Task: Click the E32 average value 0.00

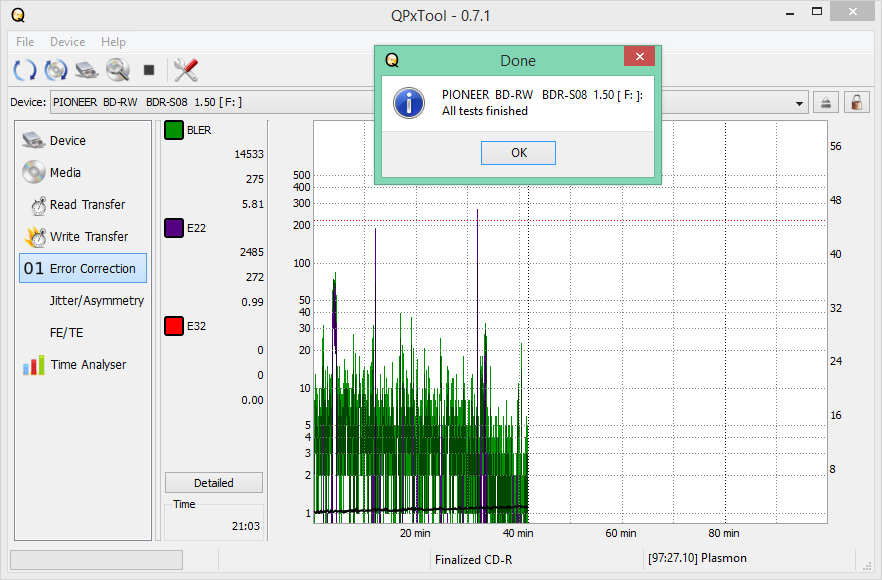Action: (x=253, y=400)
